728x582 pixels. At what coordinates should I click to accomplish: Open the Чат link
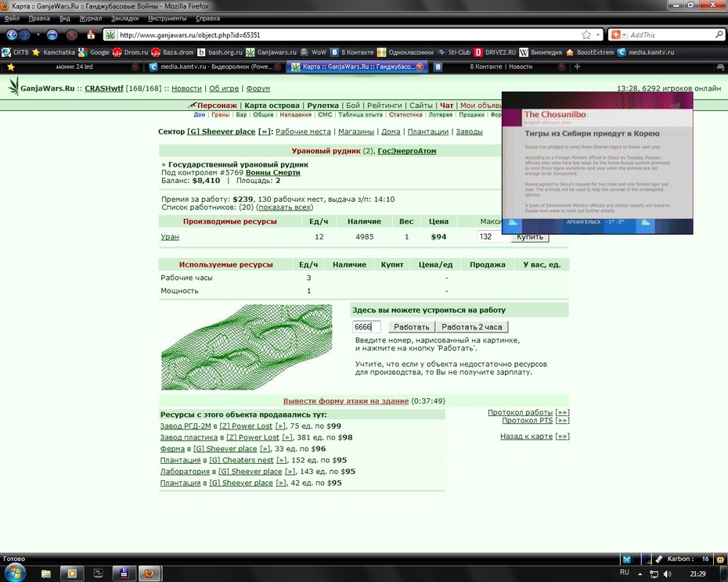(x=446, y=106)
